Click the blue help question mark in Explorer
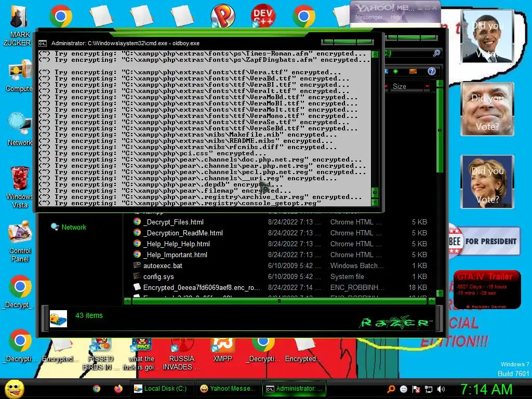 pyautogui.click(x=432, y=71)
